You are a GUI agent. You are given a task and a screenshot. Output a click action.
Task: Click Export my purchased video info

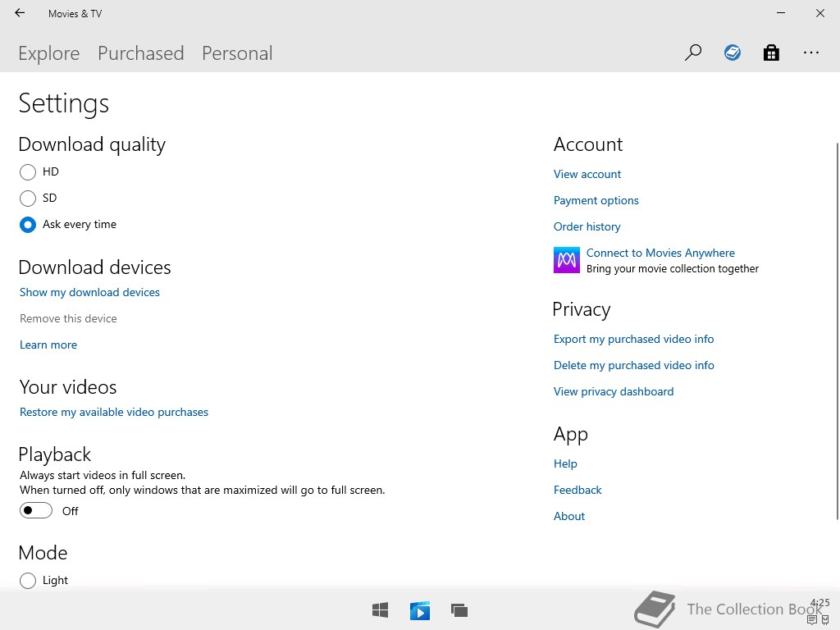pyautogui.click(x=633, y=339)
